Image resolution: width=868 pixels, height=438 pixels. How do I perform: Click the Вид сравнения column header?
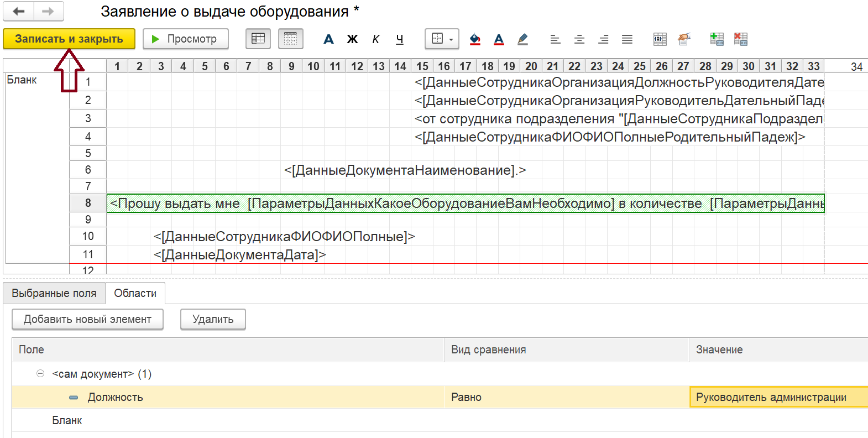tap(567, 350)
